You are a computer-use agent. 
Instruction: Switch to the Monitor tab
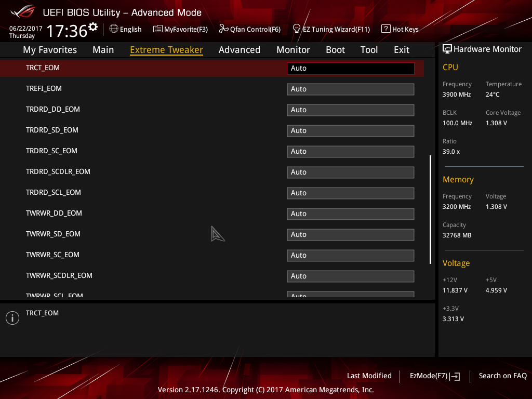click(x=293, y=50)
